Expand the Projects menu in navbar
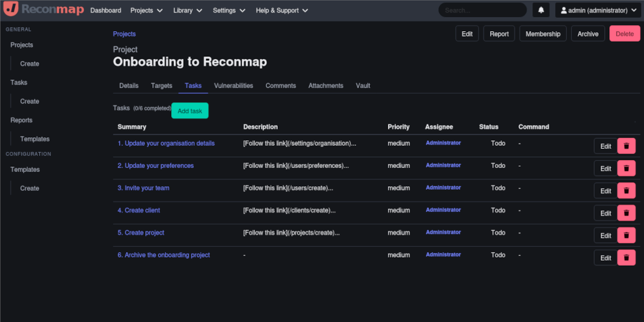The width and height of the screenshot is (644, 322). (x=146, y=10)
